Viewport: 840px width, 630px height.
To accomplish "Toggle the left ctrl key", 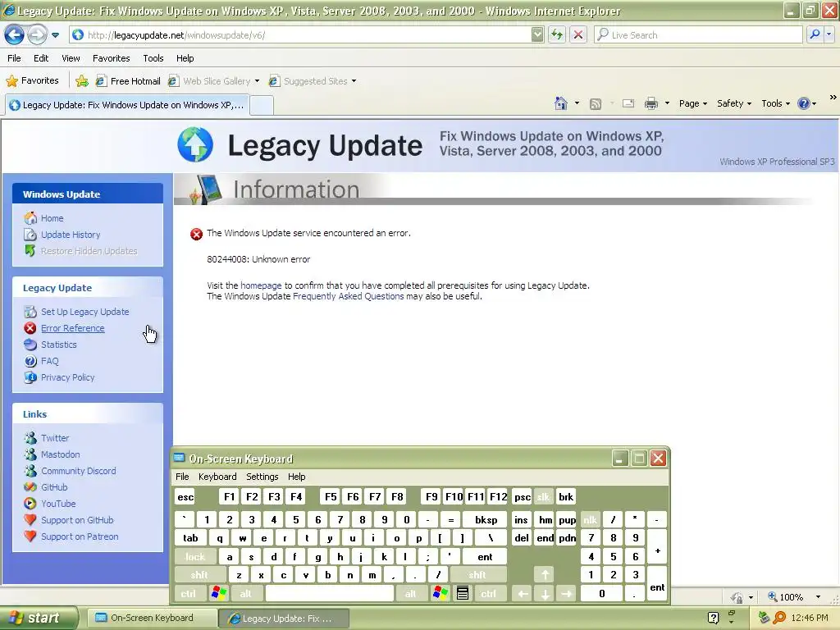I will tap(188, 594).
